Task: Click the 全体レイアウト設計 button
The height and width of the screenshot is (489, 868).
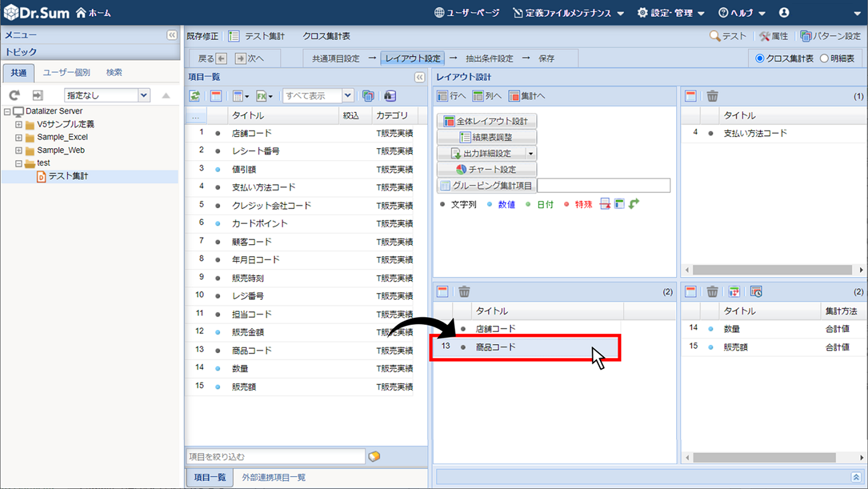Action: coord(487,121)
